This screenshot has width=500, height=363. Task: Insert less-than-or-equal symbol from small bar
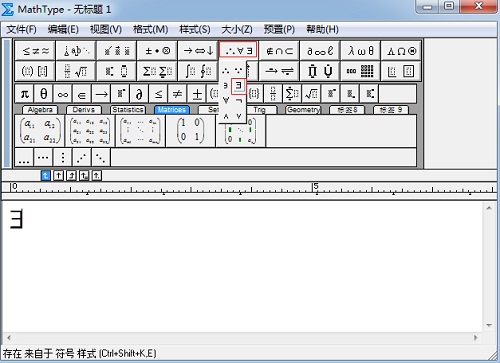click(158, 94)
